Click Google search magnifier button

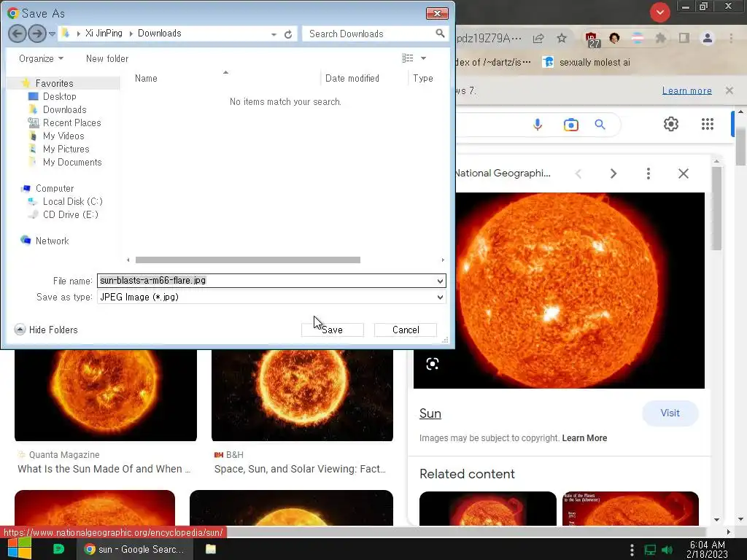tap(600, 125)
